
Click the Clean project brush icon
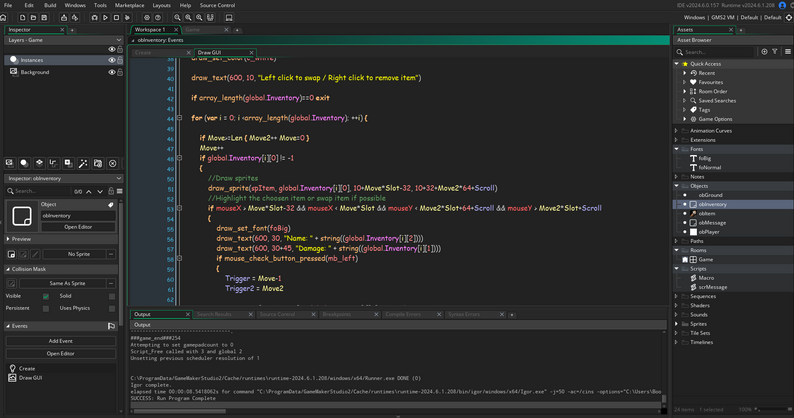coord(127,17)
